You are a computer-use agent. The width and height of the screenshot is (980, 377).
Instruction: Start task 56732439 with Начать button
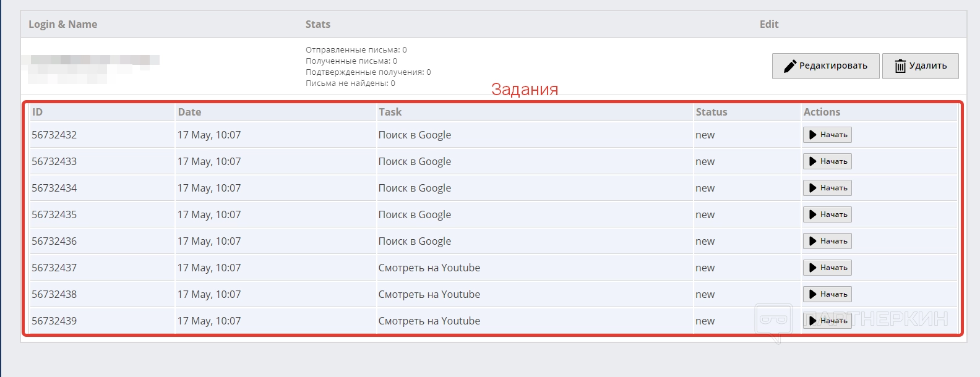point(827,321)
